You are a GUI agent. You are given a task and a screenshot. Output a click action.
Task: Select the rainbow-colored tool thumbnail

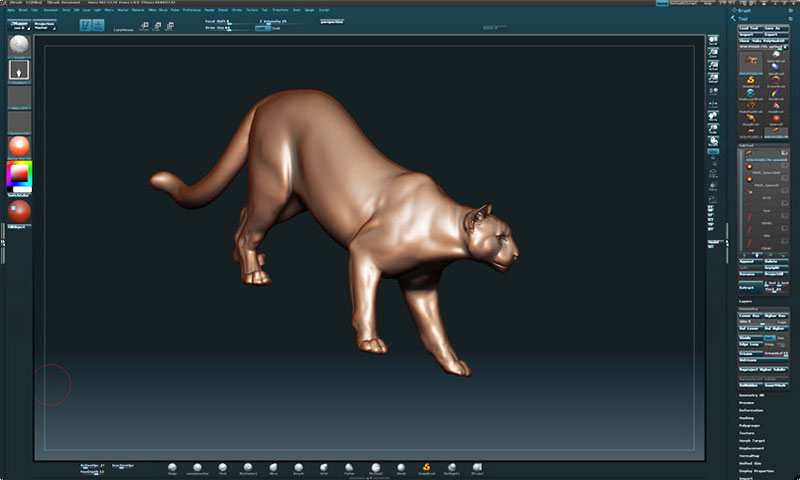(x=776, y=94)
